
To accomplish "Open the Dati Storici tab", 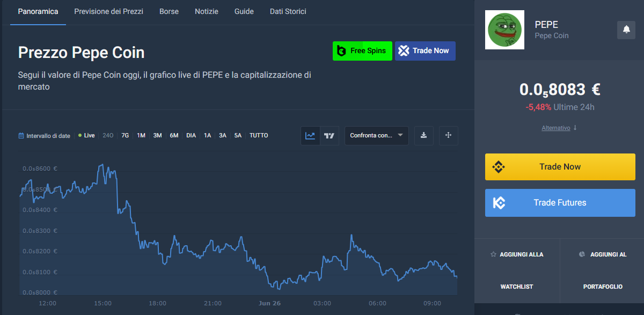I will click(288, 11).
